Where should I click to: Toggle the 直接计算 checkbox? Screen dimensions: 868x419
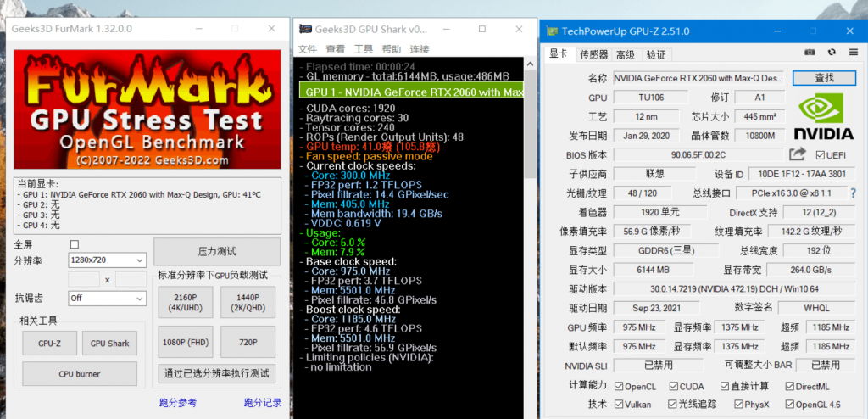pyautogui.click(x=726, y=386)
